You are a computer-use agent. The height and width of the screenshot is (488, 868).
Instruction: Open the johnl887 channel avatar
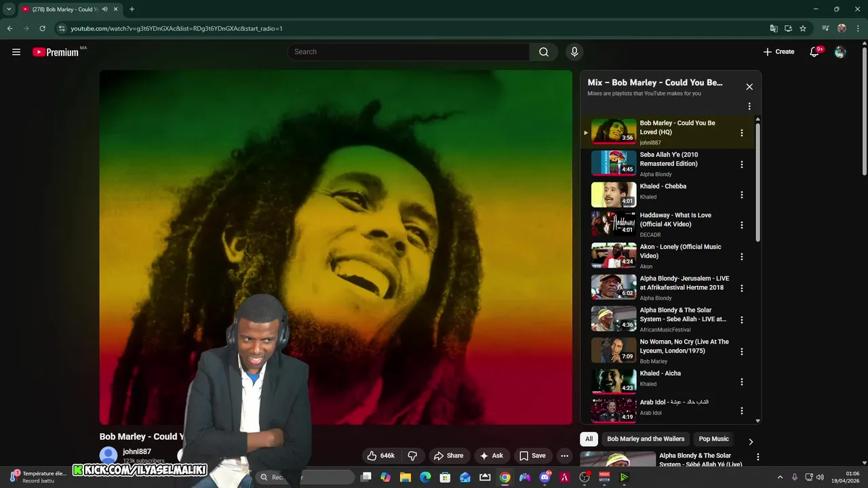[x=108, y=455]
